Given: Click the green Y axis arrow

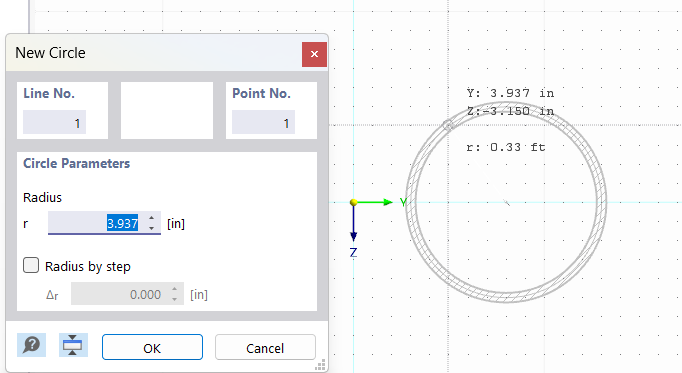Looking at the screenshot, I should pyautogui.click(x=375, y=202).
